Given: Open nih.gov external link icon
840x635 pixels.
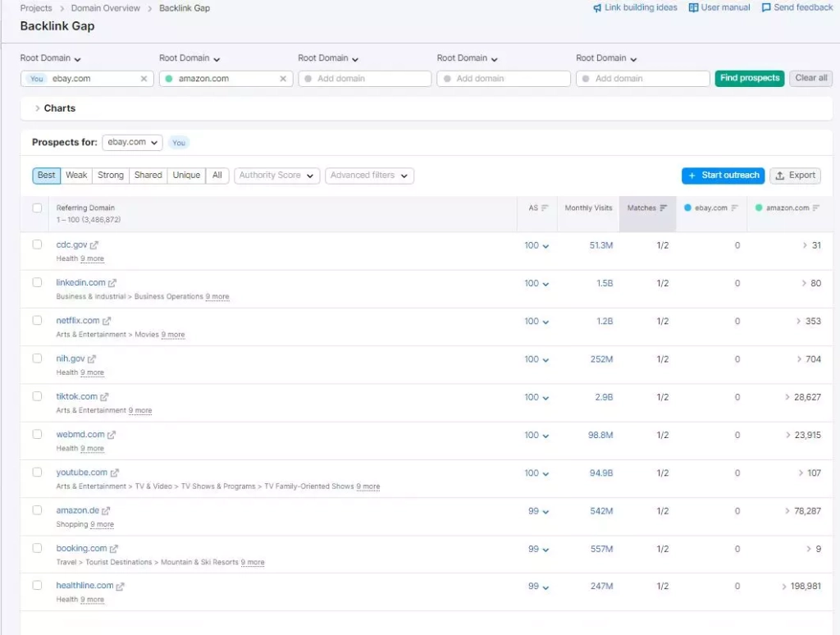Looking at the screenshot, I should (92, 359).
